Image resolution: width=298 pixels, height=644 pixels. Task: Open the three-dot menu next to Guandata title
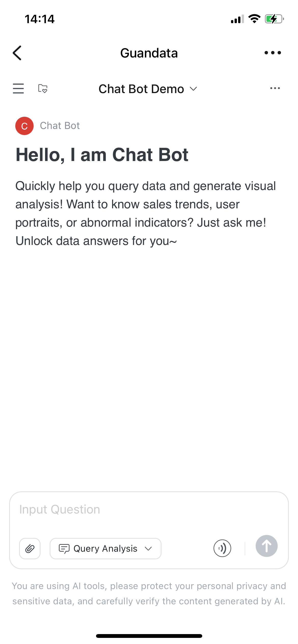pos(273,53)
